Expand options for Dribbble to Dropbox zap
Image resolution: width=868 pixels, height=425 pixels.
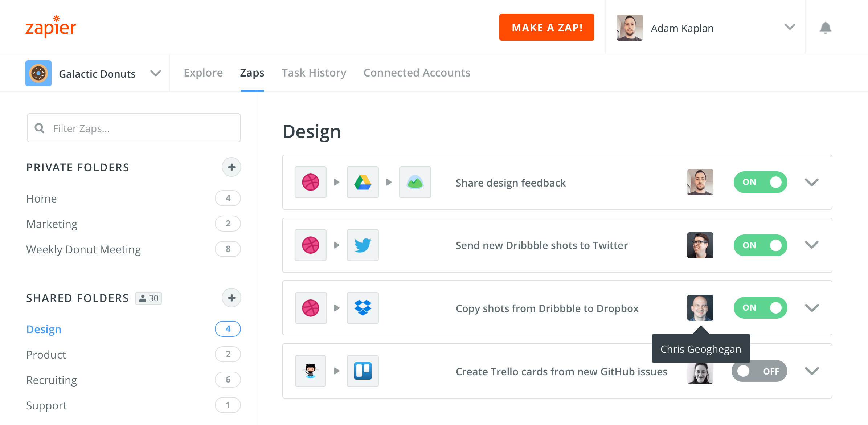click(x=812, y=308)
